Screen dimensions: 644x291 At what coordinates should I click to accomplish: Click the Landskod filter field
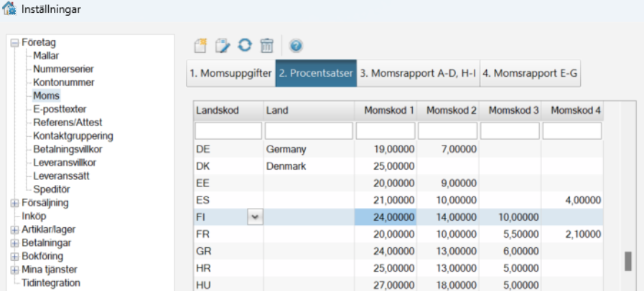228,131
